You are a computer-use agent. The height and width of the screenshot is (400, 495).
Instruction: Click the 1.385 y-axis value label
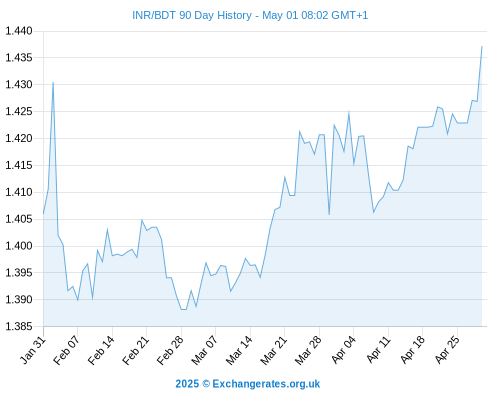click(19, 326)
